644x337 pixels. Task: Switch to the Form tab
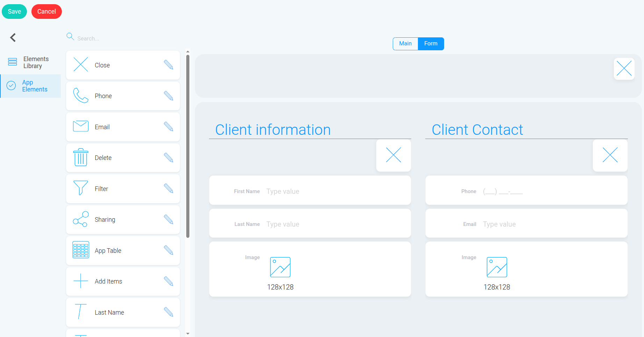431,44
